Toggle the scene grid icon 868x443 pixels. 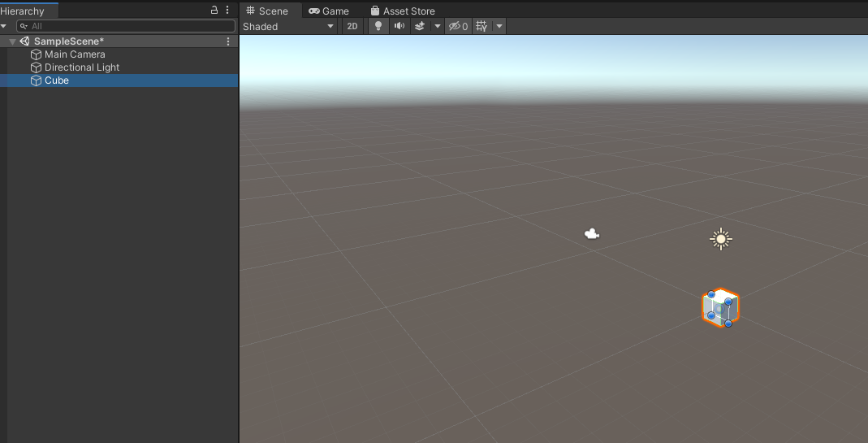click(x=482, y=26)
